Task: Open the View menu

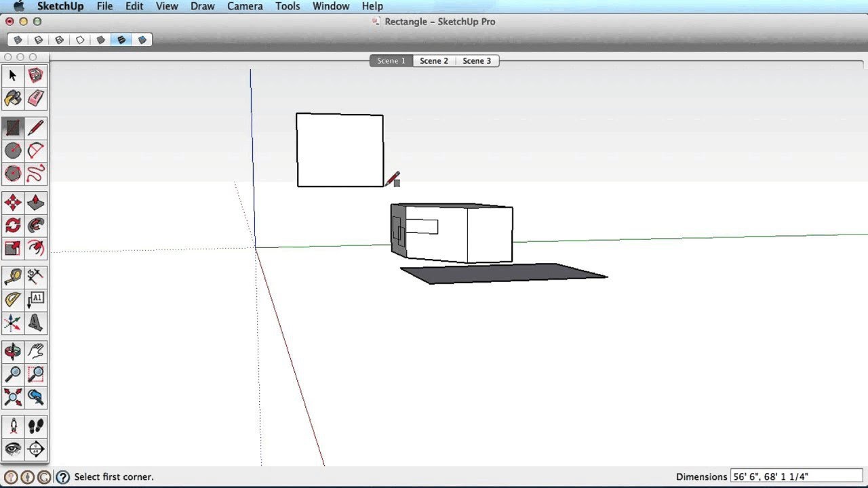Action: [x=167, y=6]
